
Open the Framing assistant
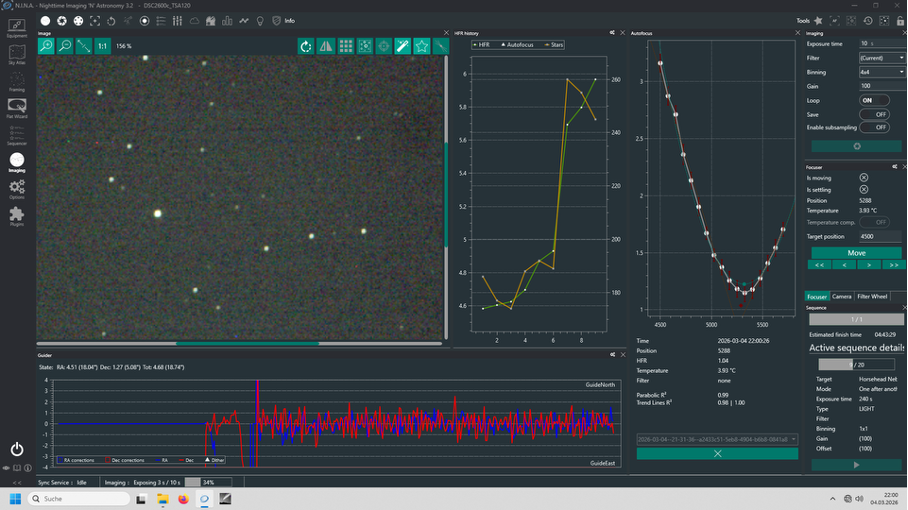[x=17, y=82]
